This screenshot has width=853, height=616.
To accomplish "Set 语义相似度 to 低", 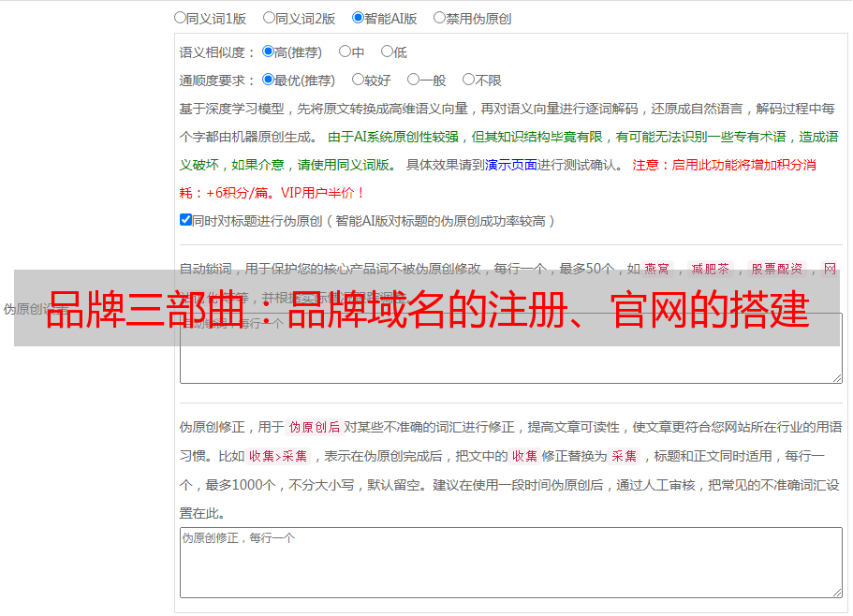I will pos(387,51).
